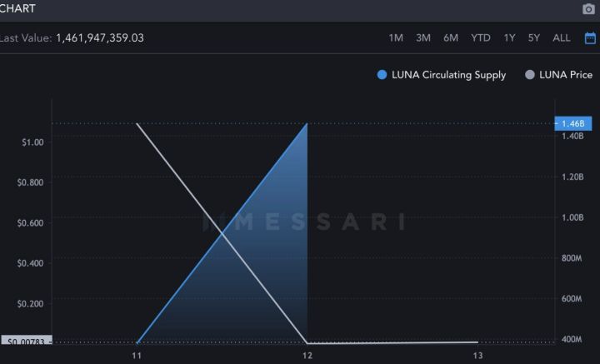Image resolution: width=600 pixels, height=364 pixels.
Task: Click the 1.46B supply axis marker
Action: coord(572,123)
